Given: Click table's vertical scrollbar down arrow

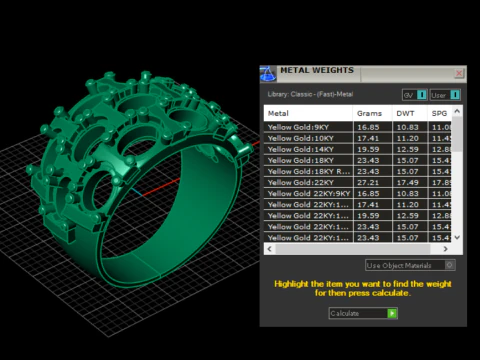Looking at the screenshot, I should tap(457, 237).
